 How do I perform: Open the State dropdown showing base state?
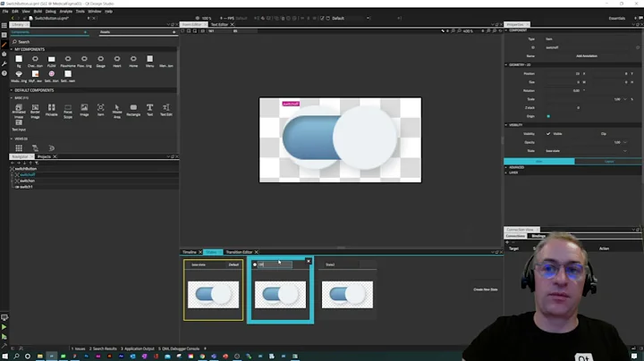click(x=586, y=151)
